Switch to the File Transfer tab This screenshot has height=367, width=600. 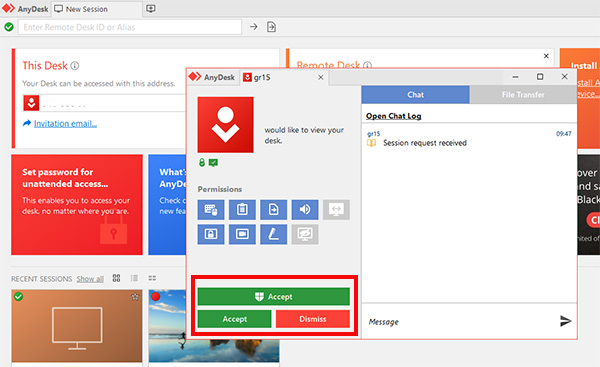point(523,95)
